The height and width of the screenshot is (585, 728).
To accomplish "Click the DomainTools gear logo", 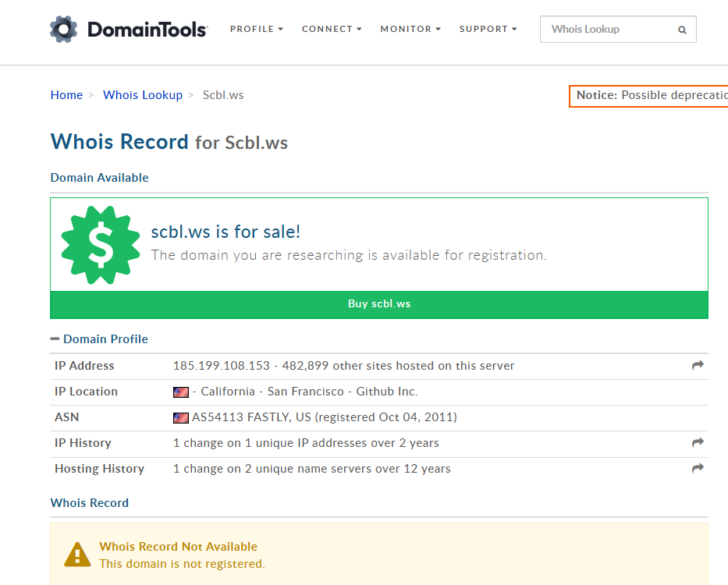I will pyautogui.click(x=64, y=30).
